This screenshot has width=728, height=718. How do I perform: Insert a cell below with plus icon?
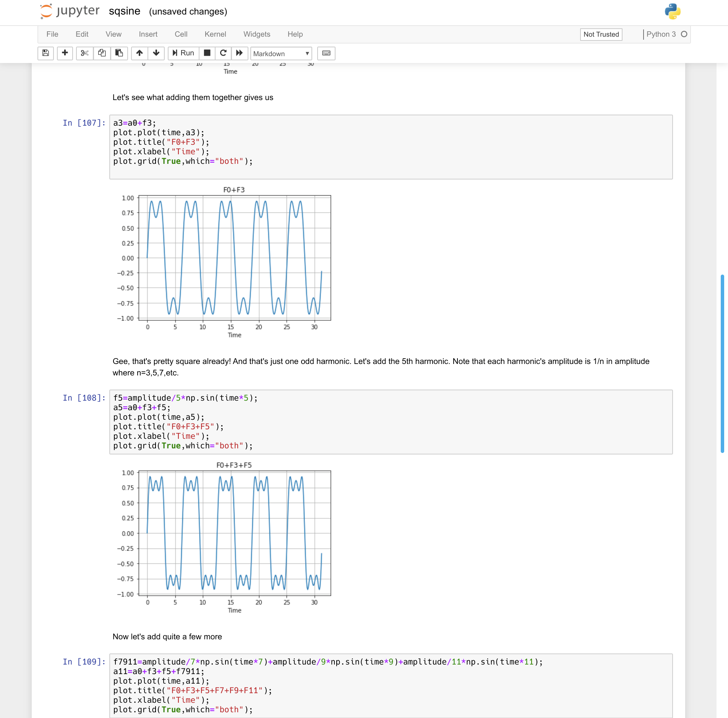(65, 53)
